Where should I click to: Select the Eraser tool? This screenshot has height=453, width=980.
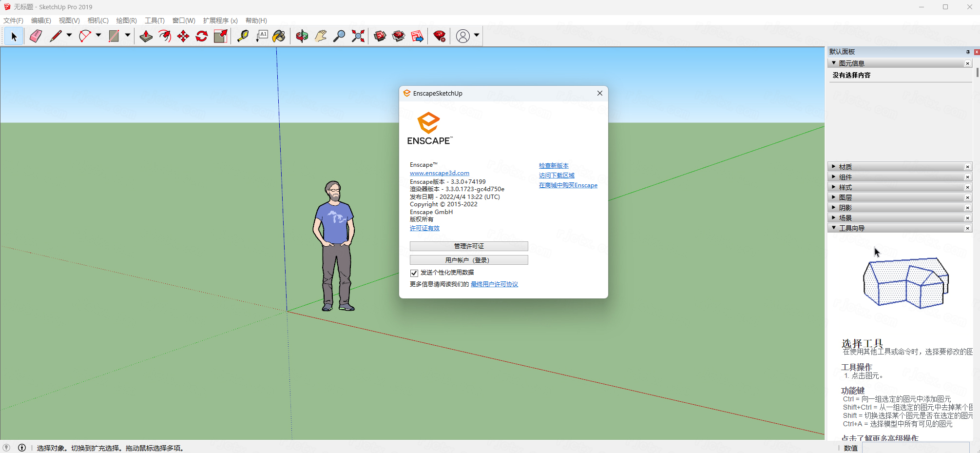pos(36,36)
